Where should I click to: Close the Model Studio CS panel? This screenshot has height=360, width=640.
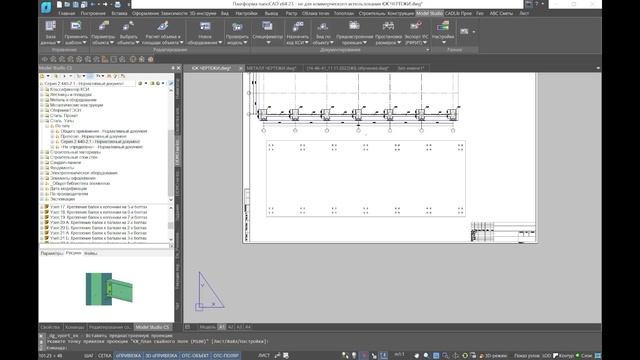tap(179, 68)
